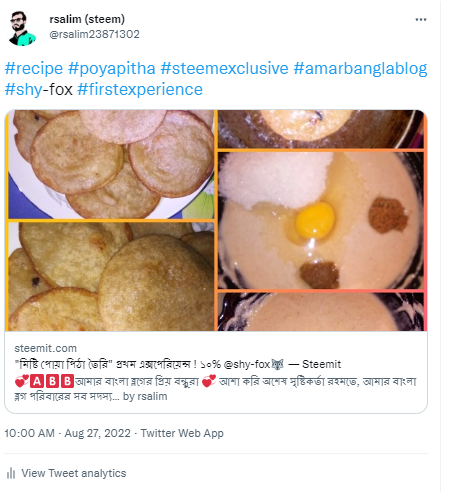The height and width of the screenshot is (493, 459).
Task: Open the @rsalim23871302 handle link
Action: [x=94, y=34]
